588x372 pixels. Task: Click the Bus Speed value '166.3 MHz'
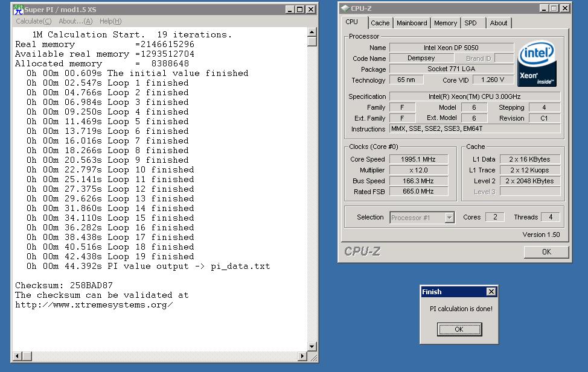pyautogui.click(x=418, y=181)
